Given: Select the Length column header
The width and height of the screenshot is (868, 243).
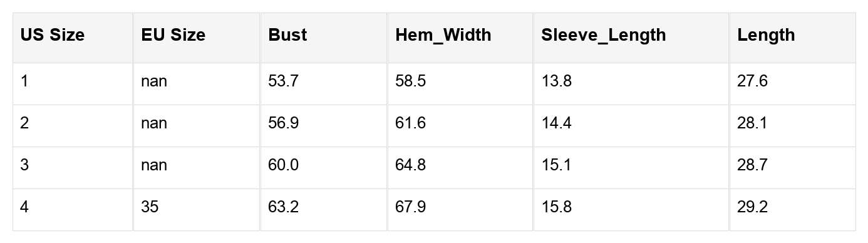Looking at the screenshot, I should pyautogui.click(x=792, y=38).
